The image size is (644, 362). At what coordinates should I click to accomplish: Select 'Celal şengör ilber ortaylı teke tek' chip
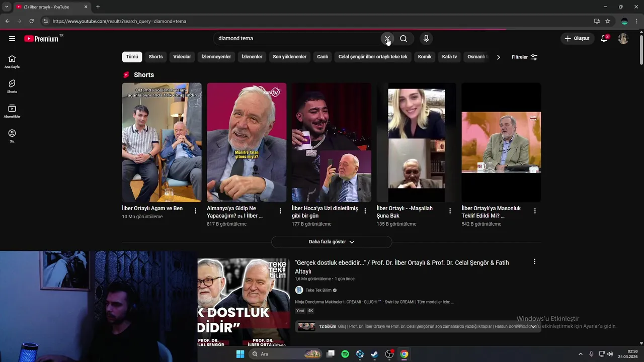tap(373, 57)
